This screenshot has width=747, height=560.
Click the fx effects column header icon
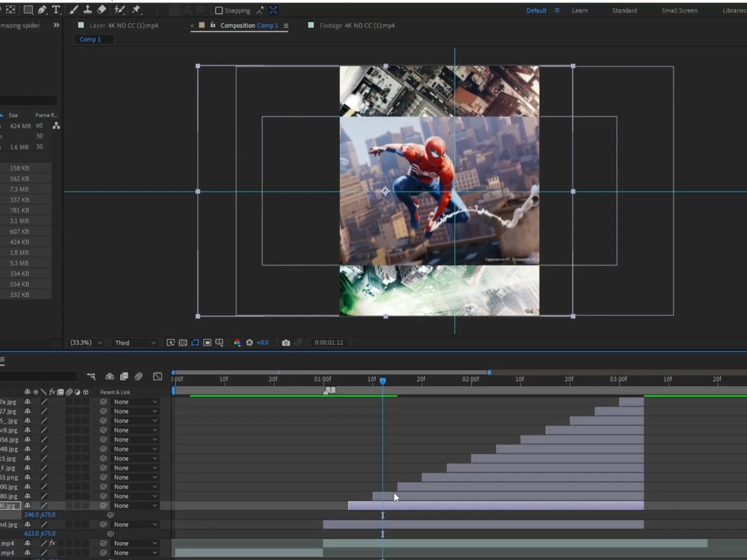(52, 392)
